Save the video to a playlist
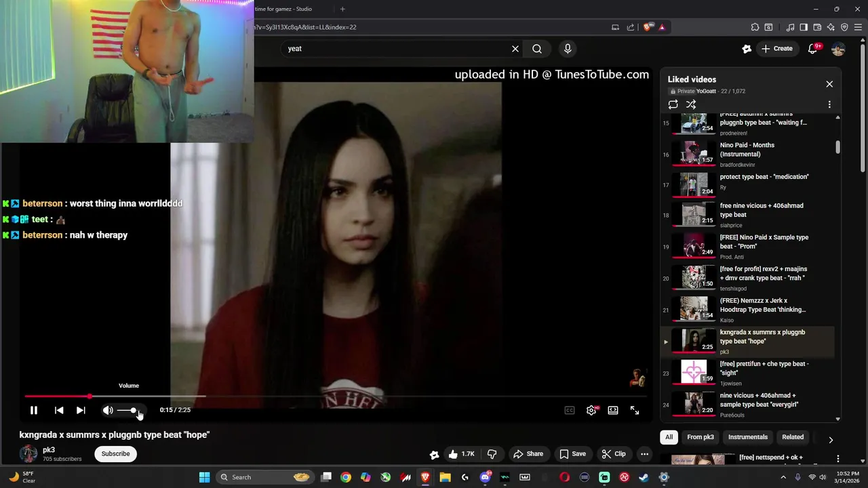This screenshot has width=868, height=488. (572, 454)
